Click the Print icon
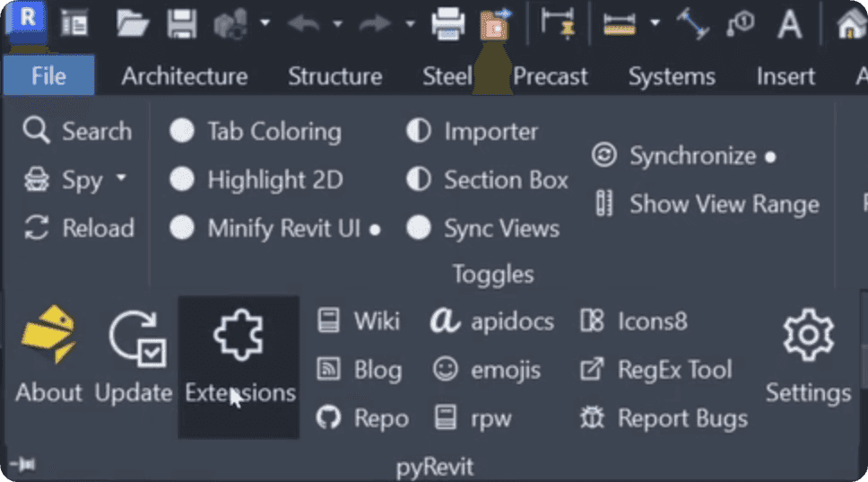Viewport: 868px width, 482px height. click(447, 24)
